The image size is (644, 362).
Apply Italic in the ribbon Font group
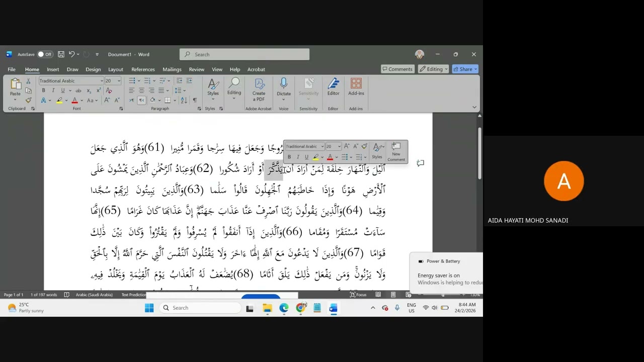53,90
